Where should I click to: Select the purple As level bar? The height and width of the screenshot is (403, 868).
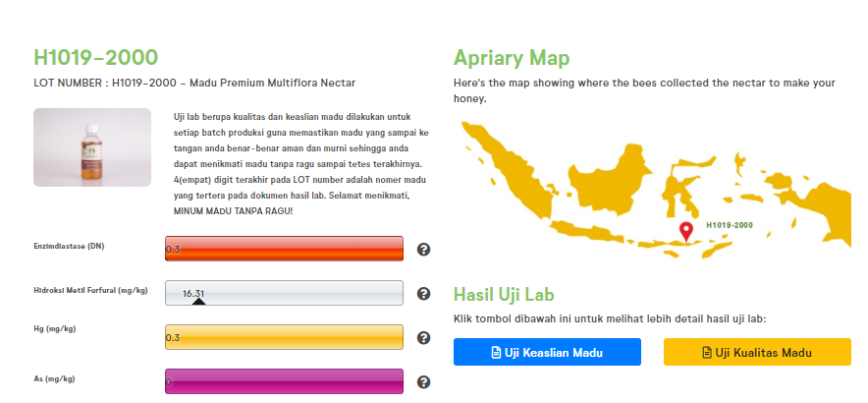tap(285, 381)
